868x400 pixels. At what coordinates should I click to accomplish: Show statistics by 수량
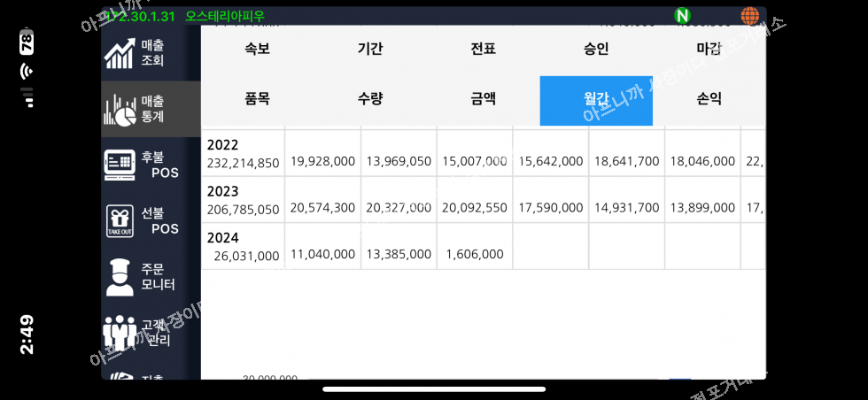pos(370,99)
